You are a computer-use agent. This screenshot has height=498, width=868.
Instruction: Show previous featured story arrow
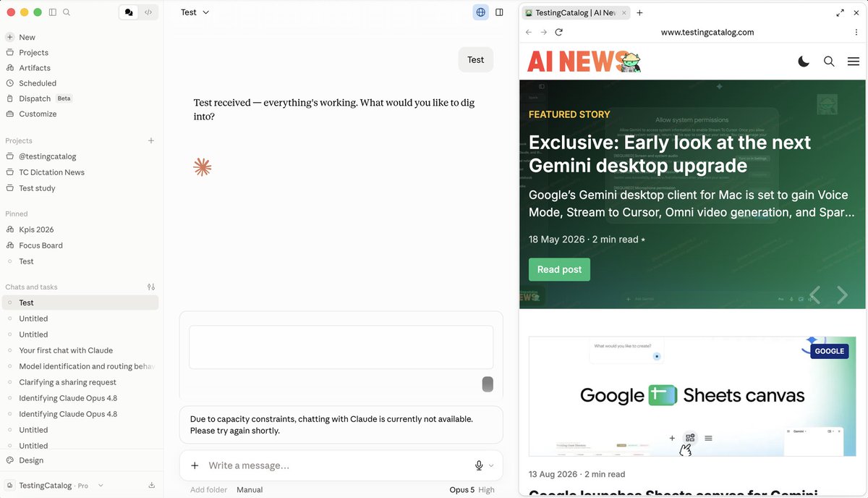point(814,295)
